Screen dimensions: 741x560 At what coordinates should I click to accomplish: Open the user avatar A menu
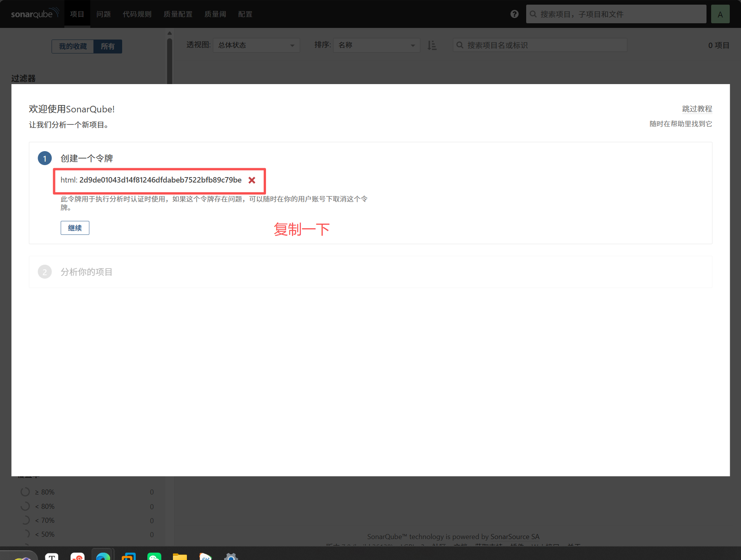point(720,14)
